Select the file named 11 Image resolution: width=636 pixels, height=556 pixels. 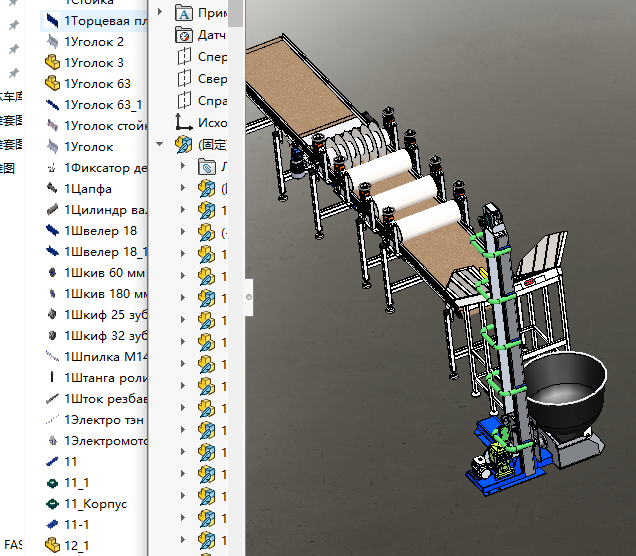(71, 462)
